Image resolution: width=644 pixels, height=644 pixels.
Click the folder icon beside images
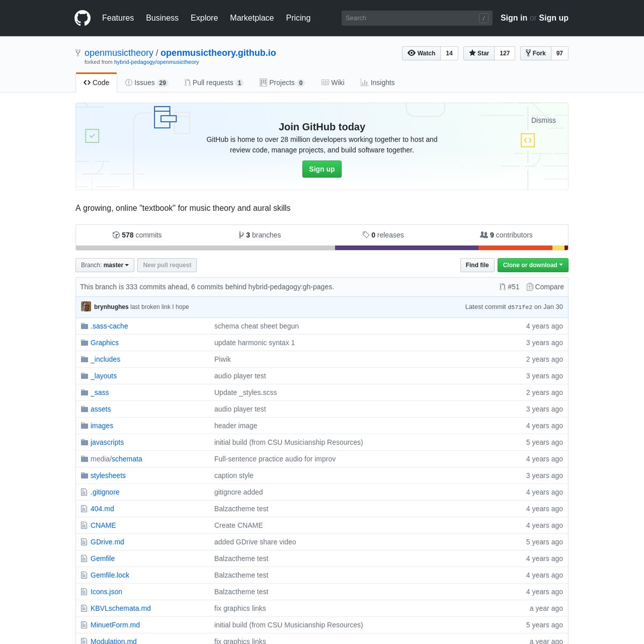click(x=84, y=426)
